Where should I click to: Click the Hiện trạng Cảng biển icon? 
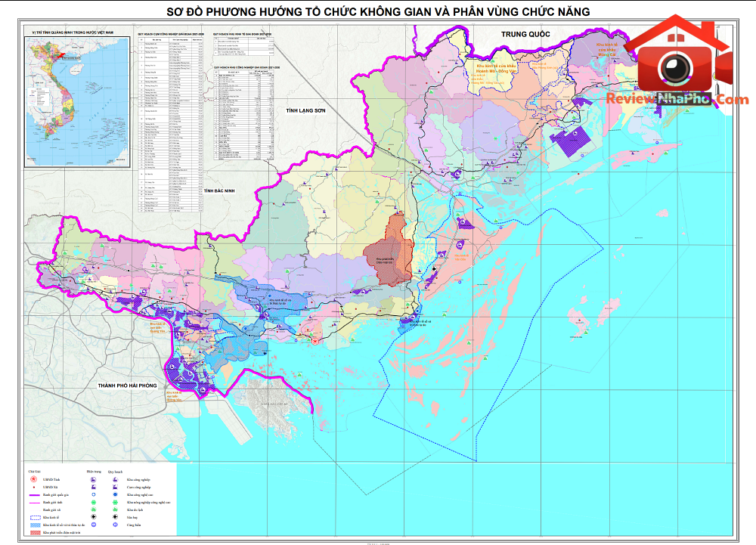pyautogui.click(x=94, y=525)
